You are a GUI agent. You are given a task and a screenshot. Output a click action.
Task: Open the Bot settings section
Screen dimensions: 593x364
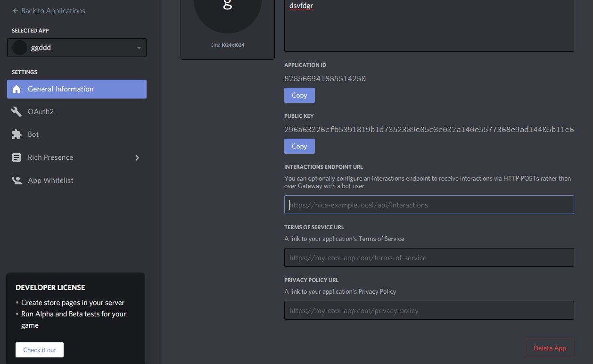33,134
